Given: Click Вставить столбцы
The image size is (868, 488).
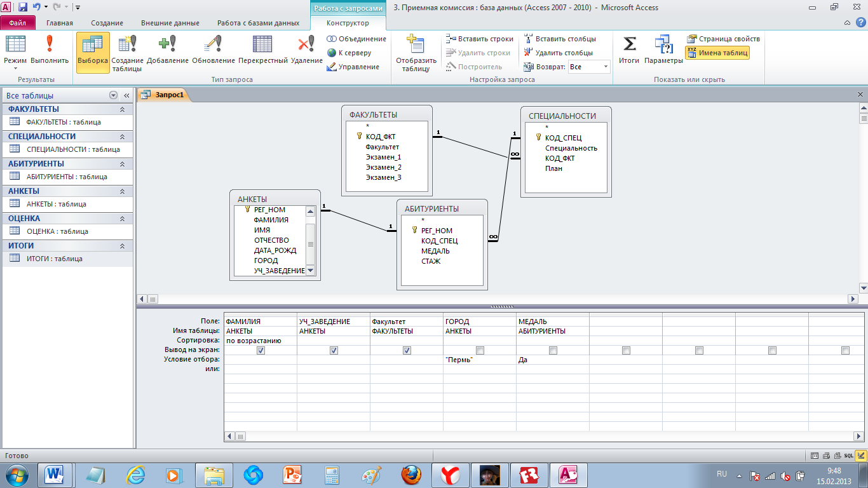Looking at the screenshot, I should 560,39.
